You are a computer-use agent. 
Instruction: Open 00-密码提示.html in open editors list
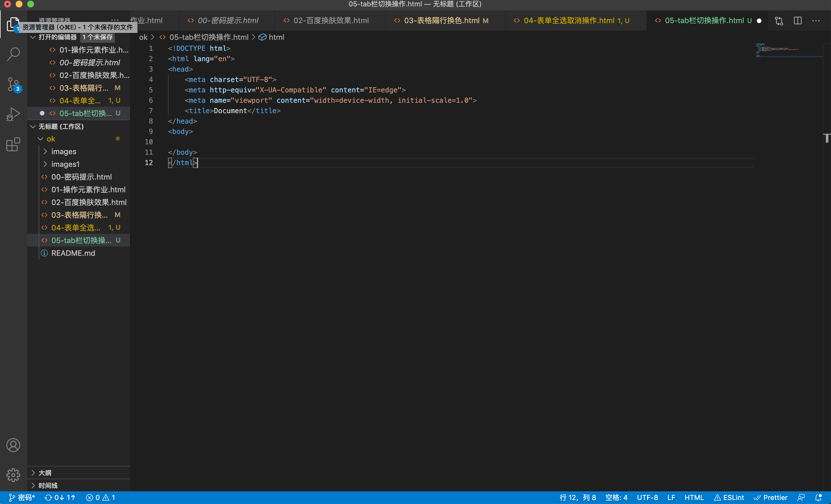pos(78,63)
